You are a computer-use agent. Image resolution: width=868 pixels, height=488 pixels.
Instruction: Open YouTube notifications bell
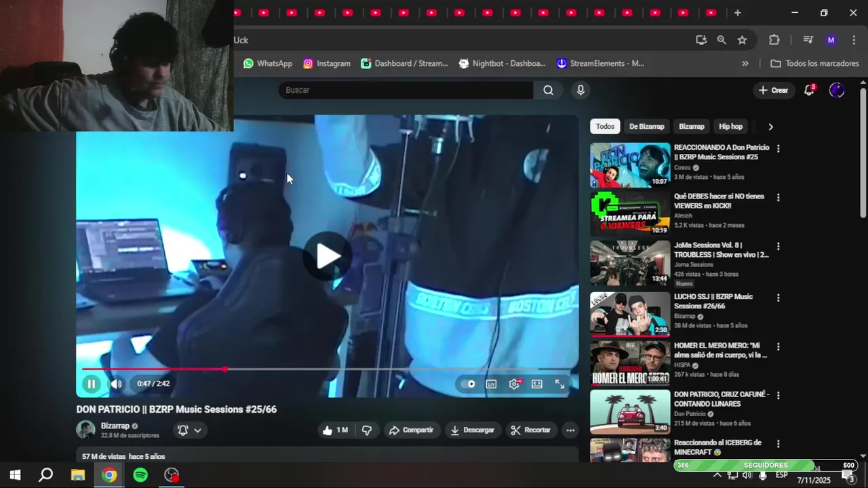click(x=809, y=90)
